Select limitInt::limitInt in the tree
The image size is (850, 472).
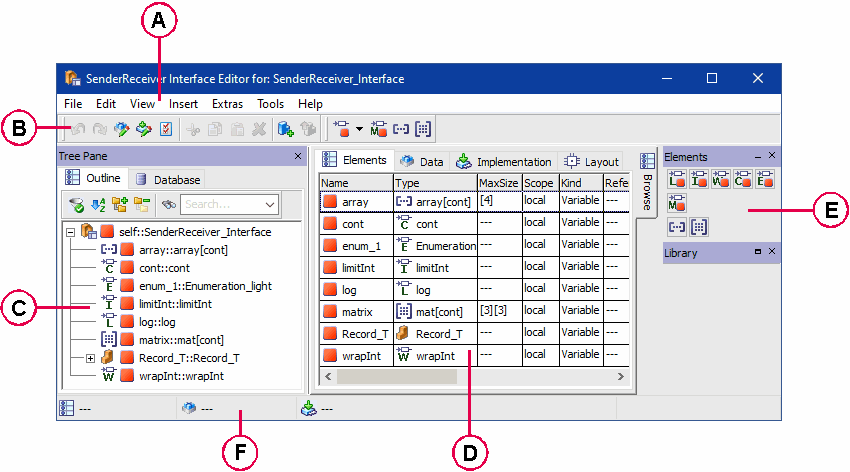click(175, 304)
